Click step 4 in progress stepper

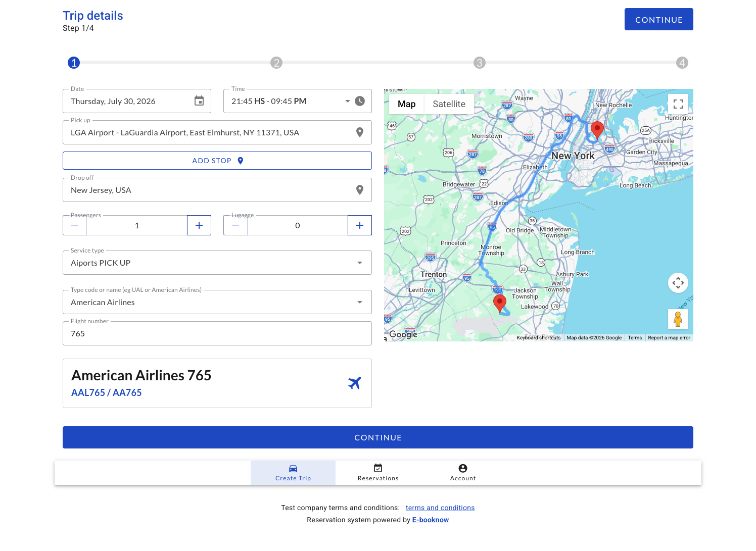[x=682, y=63]
